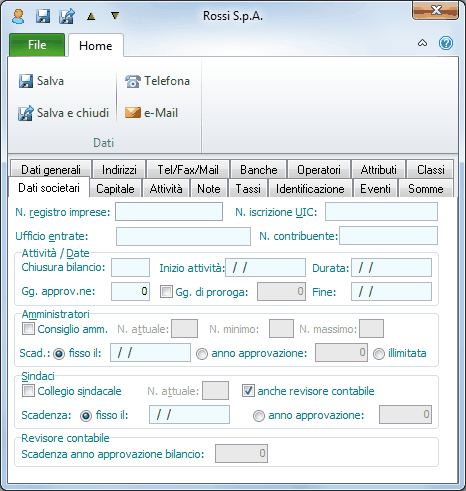Collapse the ribbon with the chevron

pos(422,43)
